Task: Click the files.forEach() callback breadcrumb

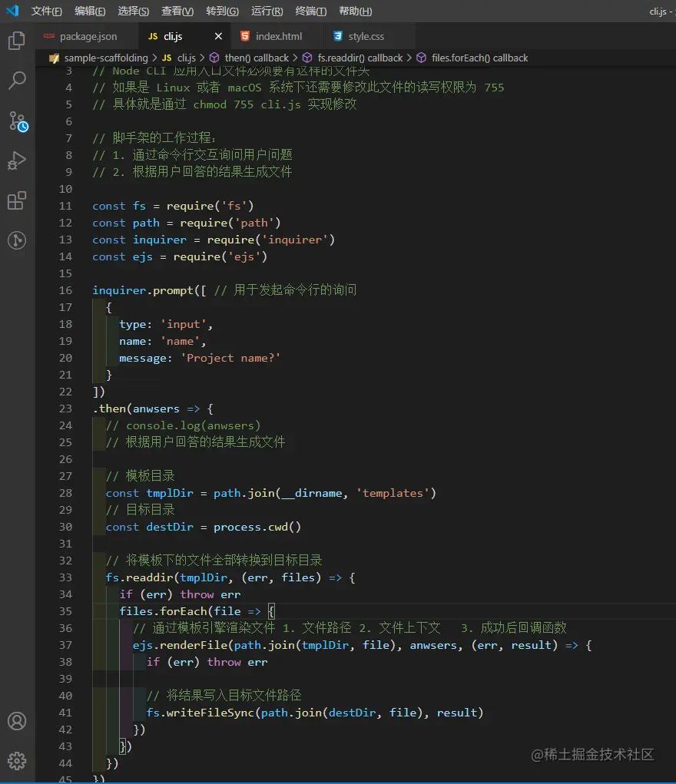Action: (472, 58)
